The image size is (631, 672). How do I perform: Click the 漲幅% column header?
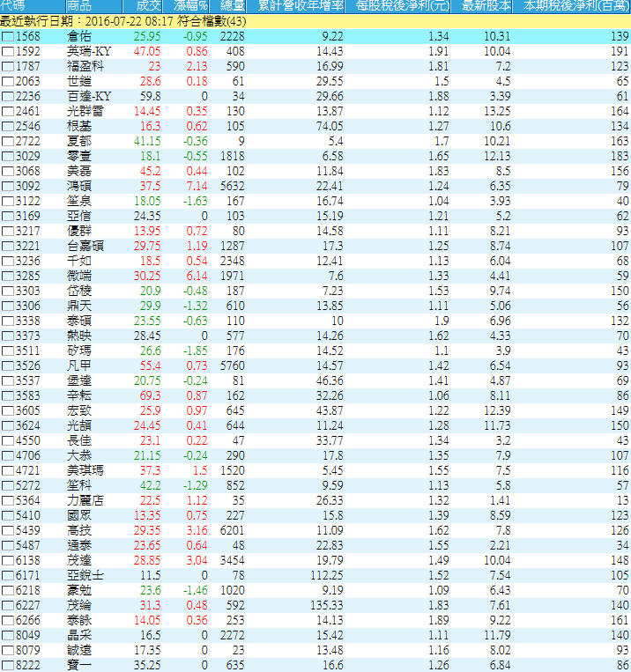coord(189,6)
